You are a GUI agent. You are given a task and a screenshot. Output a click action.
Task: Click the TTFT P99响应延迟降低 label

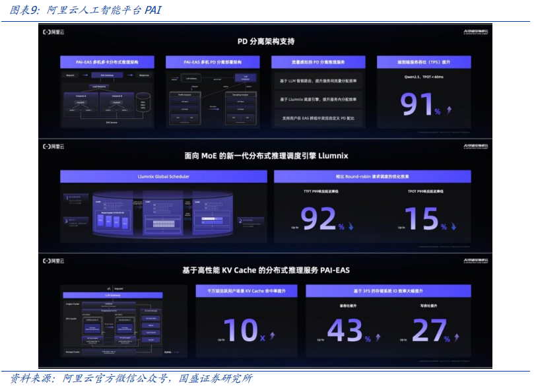[321, 191]
